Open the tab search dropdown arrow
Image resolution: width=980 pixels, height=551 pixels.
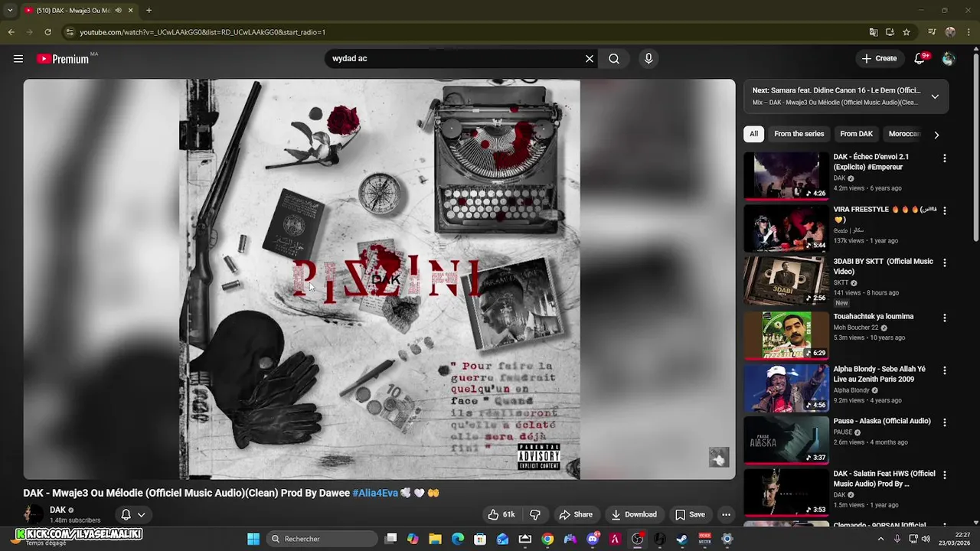(10, 11)
